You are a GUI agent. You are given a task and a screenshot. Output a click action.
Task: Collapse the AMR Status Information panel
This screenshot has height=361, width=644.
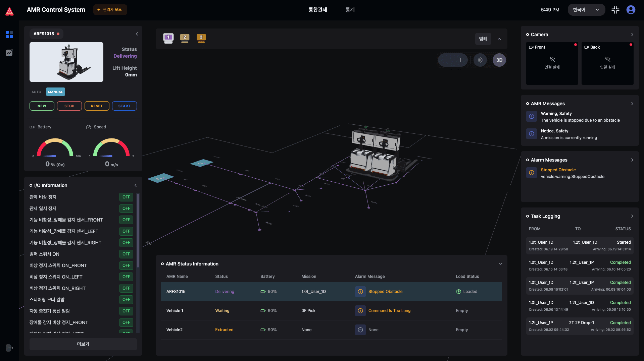pos(500,264)
